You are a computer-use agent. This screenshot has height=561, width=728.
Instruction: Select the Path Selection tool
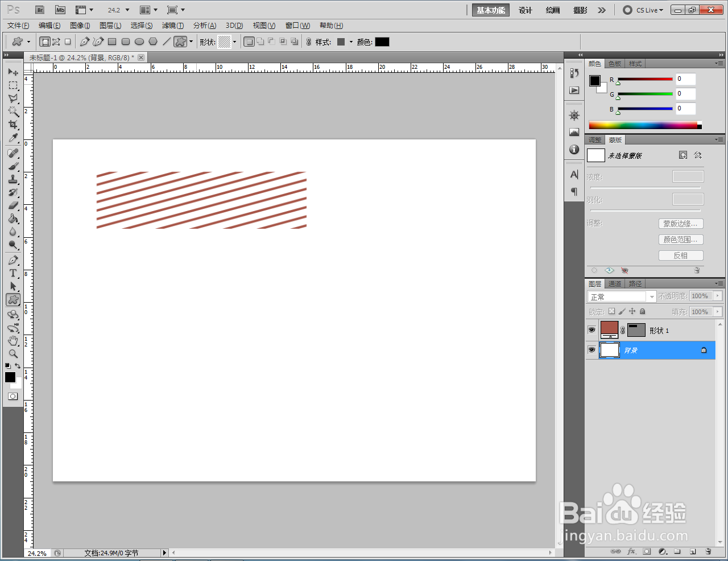tap(13, 286)
